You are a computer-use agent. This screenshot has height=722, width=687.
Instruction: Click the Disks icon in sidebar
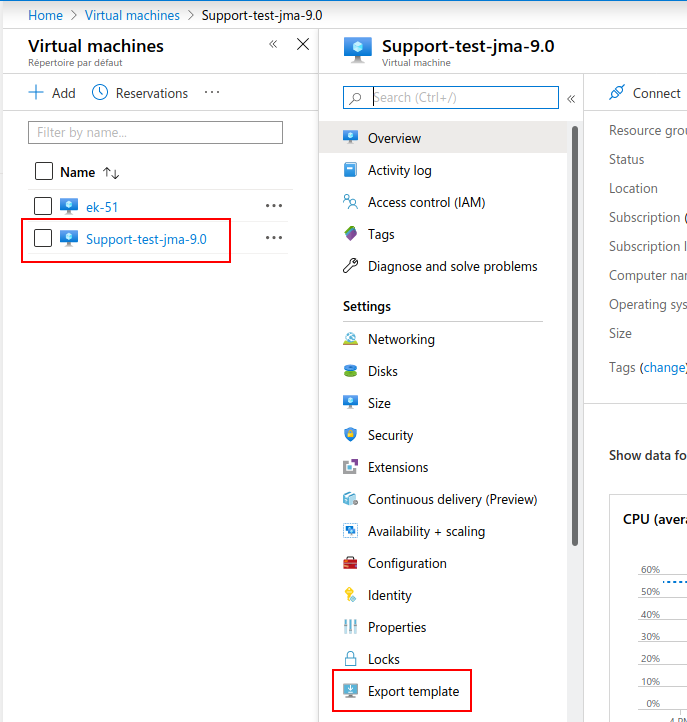(350, 371)
